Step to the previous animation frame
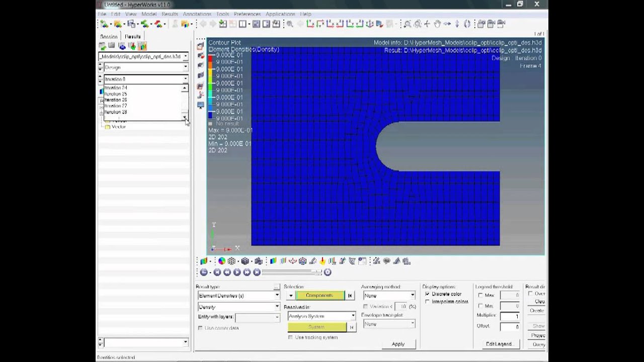 (227, 272)
